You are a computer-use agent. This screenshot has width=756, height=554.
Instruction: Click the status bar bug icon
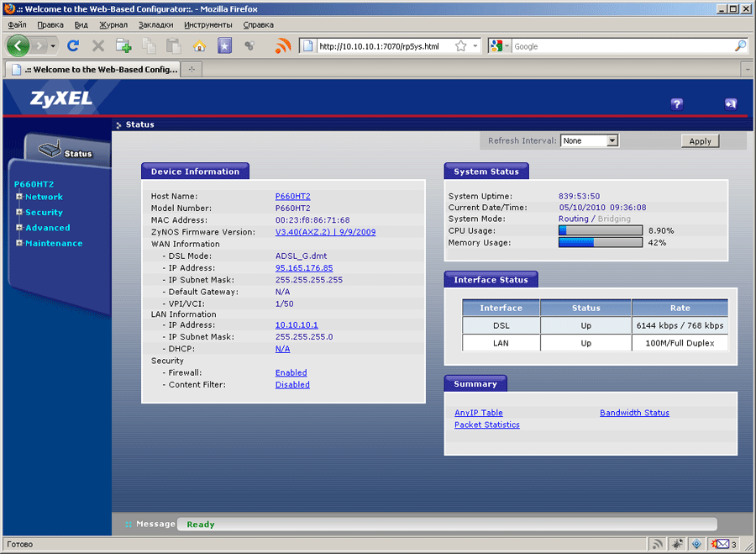tap(677, 545)
